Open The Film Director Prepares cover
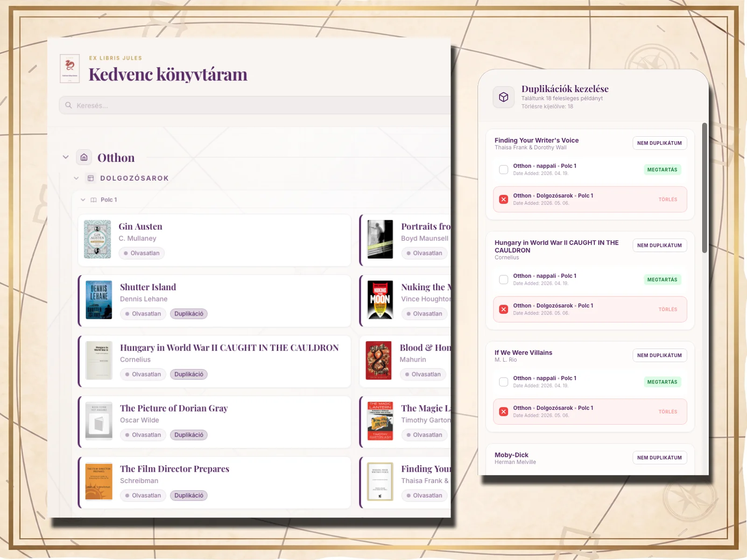 [99, 482]
